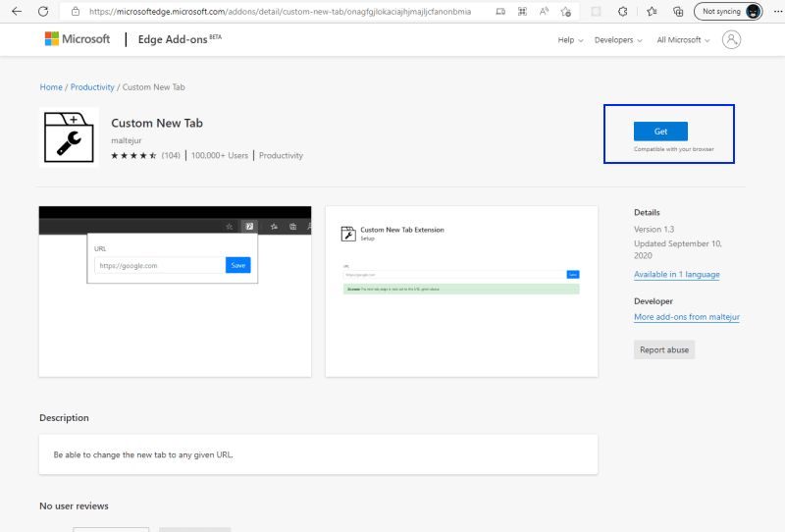Image resolution: width=785 pixels, height=532 pixels.
Task: Send this page to your devices
Action: coord(500,11)
